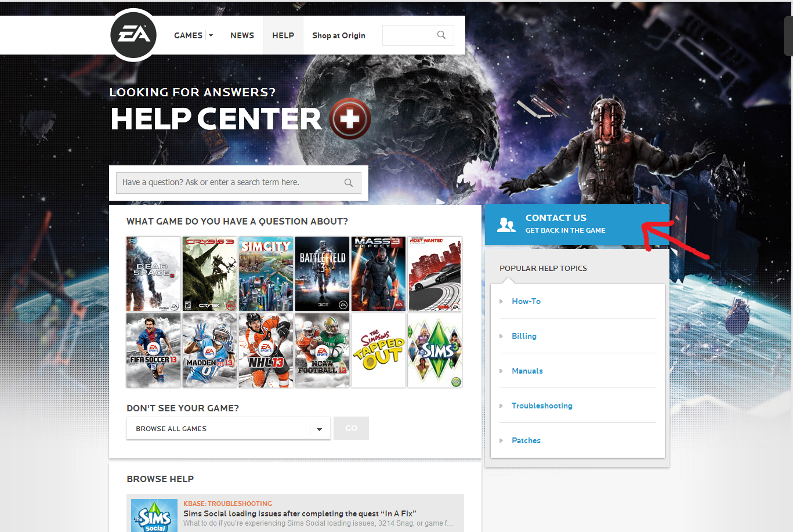Image resolution: width=793 pixels, height=532 pixels.
Task: Choose the Dead Space 3 game cover
Action: pyautogui.click(x=153, y=274)
